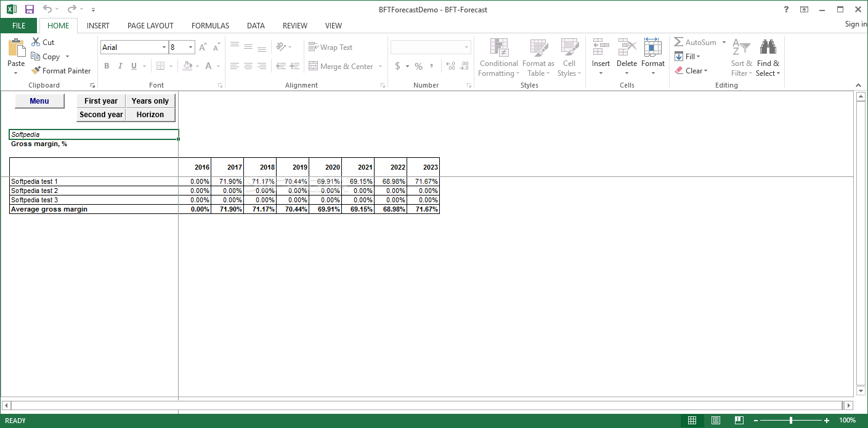Increase font size with the large A

pyautogui.click(x=203, y=47)
